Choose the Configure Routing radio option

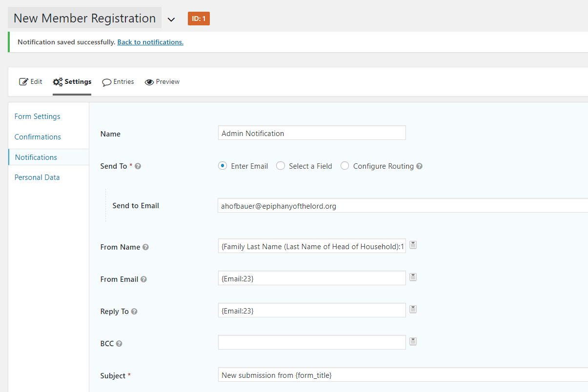pyautogui.click(x=345, y=166)
